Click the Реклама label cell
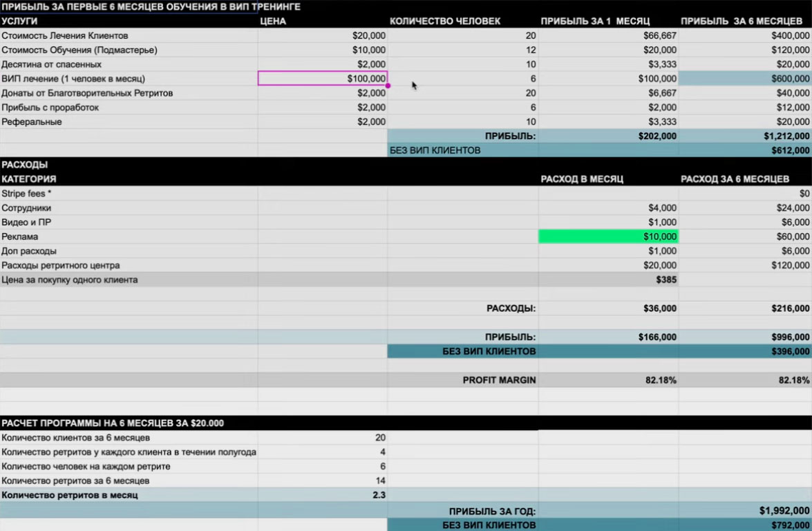 (129, 236)
